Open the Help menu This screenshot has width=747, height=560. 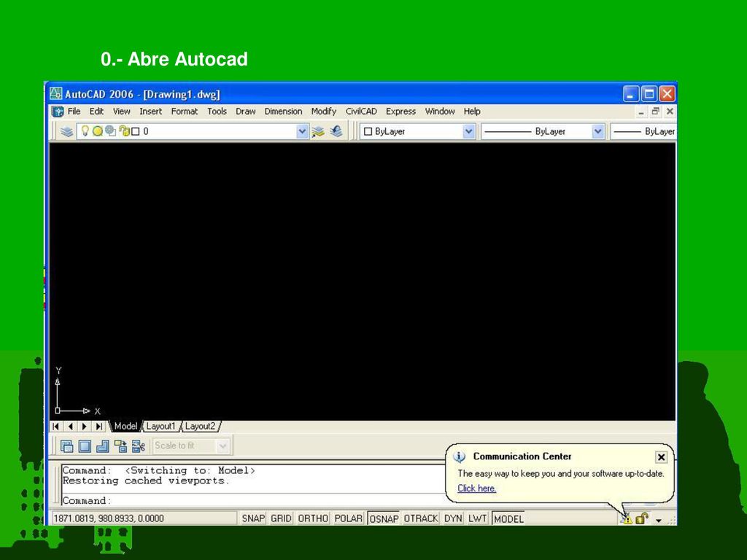(472, 112)
